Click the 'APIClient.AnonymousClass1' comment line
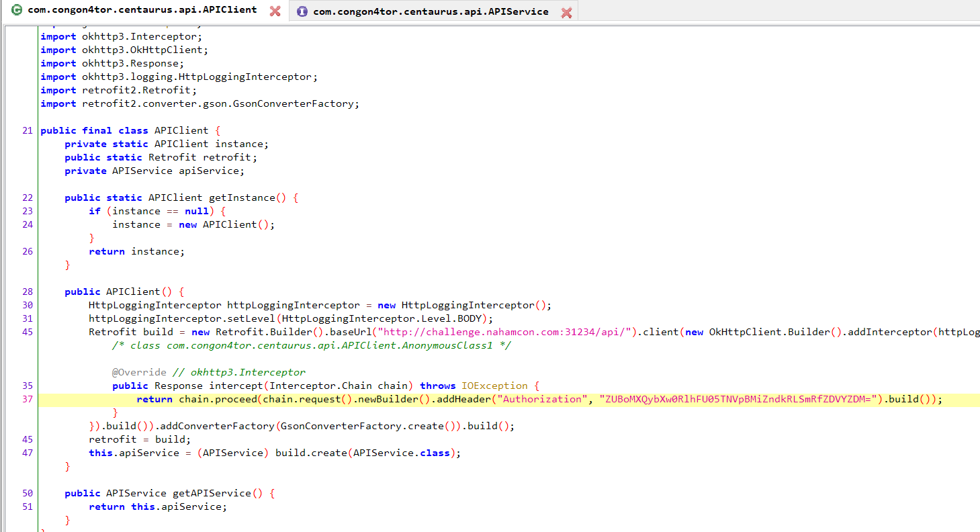This screenshot has width=980, height=532. click(312, 345)
